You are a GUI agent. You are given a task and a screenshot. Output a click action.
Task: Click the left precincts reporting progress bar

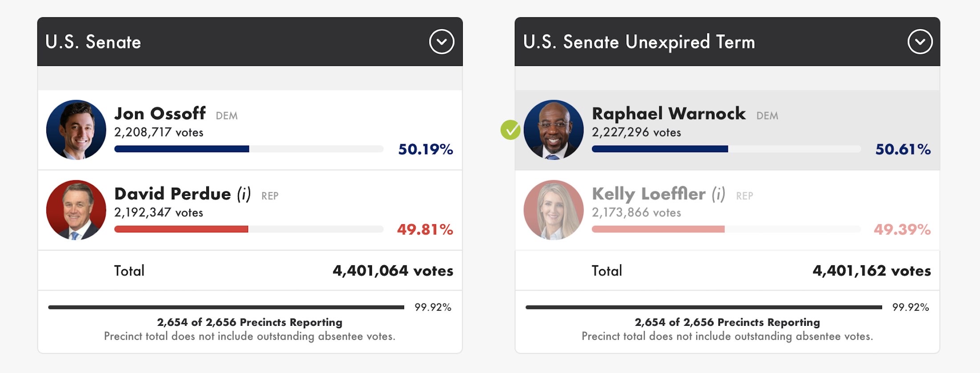click(226, 307)
